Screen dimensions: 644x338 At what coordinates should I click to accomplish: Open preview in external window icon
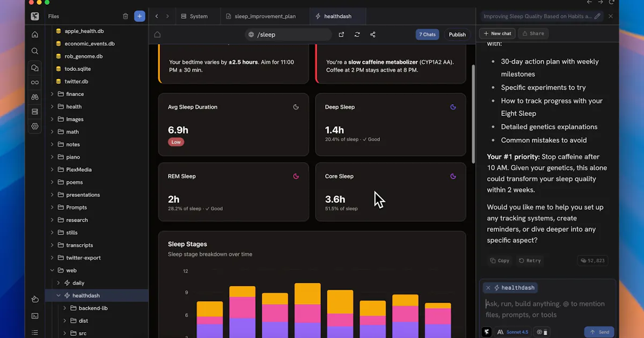(341, 34)
